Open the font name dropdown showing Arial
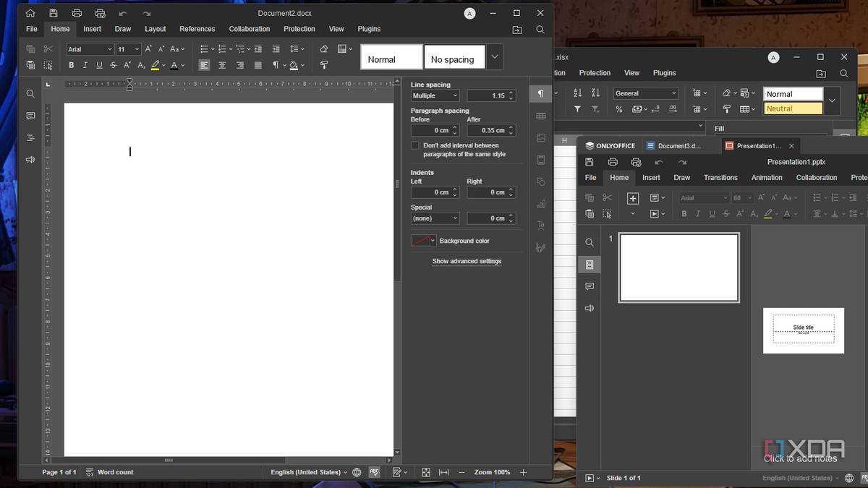The width and height of the screenshot is (868, 488). pos(90,49)
